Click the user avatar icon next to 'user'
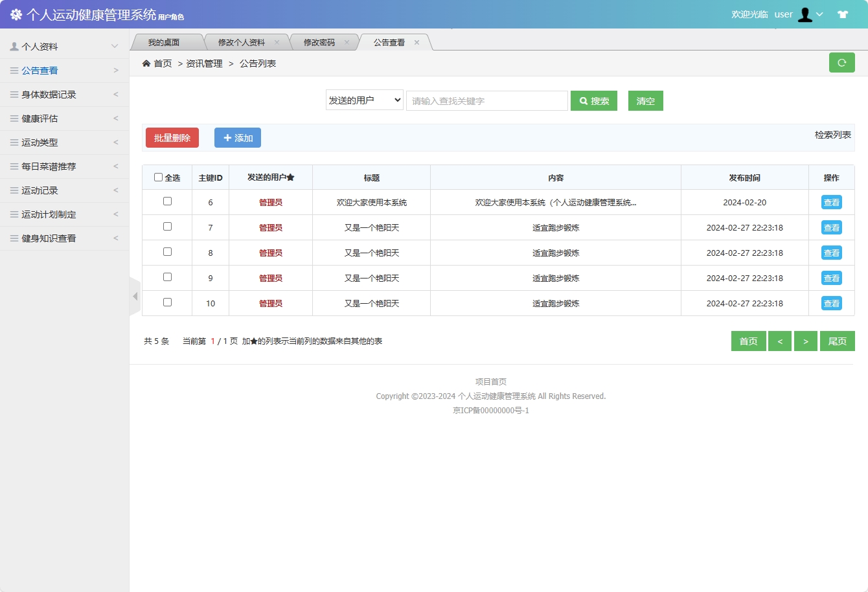The height and width of the screenshot is (592, 868). click(x=805, y=14)
